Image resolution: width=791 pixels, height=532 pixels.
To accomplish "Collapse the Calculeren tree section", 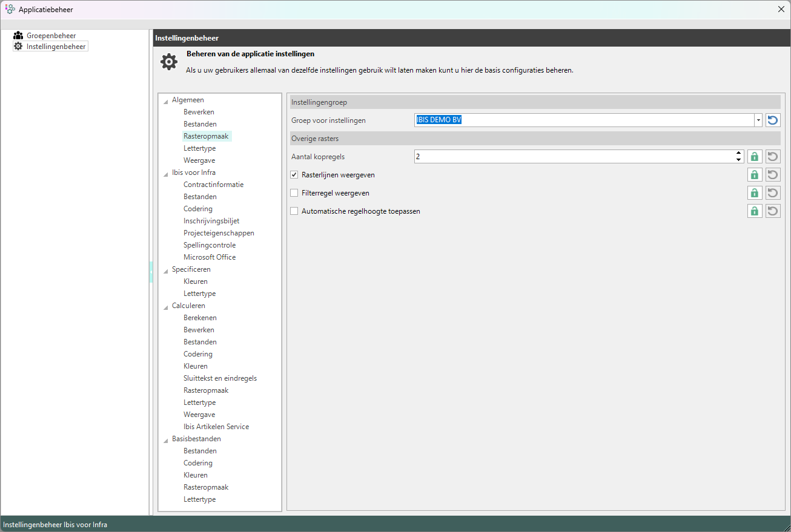I will tap(166, 306).
